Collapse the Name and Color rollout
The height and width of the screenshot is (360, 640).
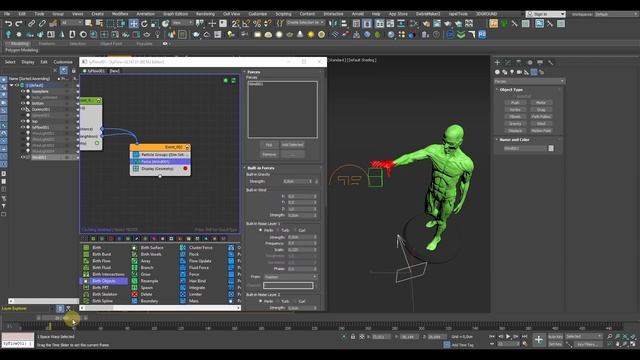pyautogui.click(x=514, y=140)
